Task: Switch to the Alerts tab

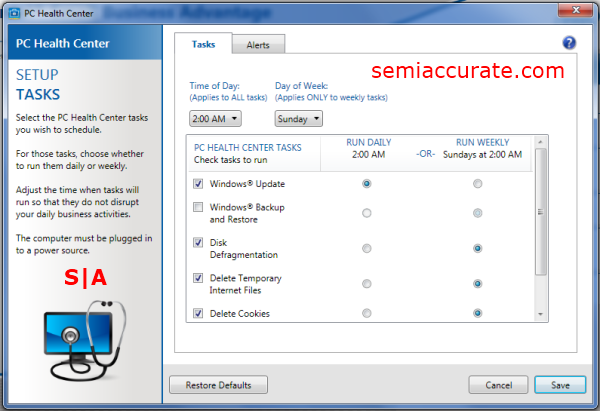Action: [x=258, y=45]
